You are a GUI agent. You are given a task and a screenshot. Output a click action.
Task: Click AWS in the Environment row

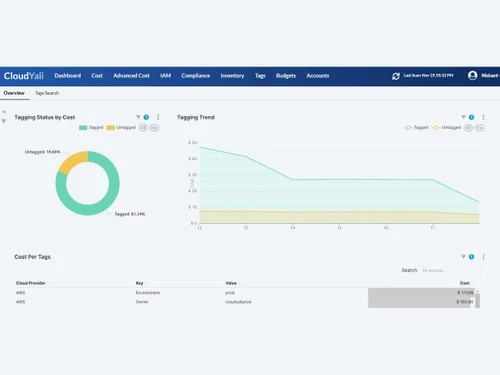tap(20, 293)
